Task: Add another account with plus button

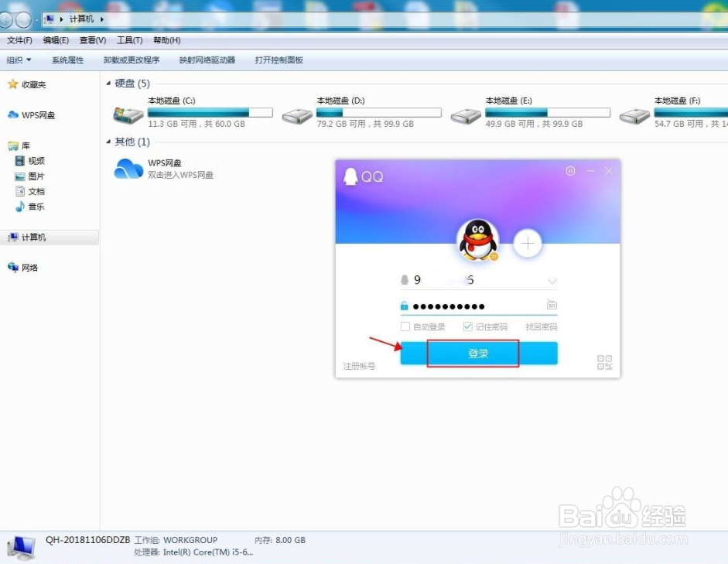Action: [x=528, y=243]
